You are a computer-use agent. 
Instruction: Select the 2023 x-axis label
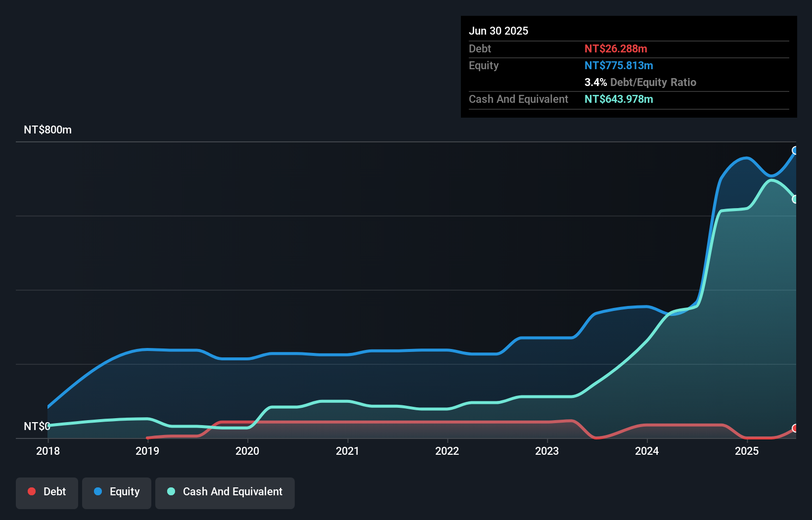547,451
